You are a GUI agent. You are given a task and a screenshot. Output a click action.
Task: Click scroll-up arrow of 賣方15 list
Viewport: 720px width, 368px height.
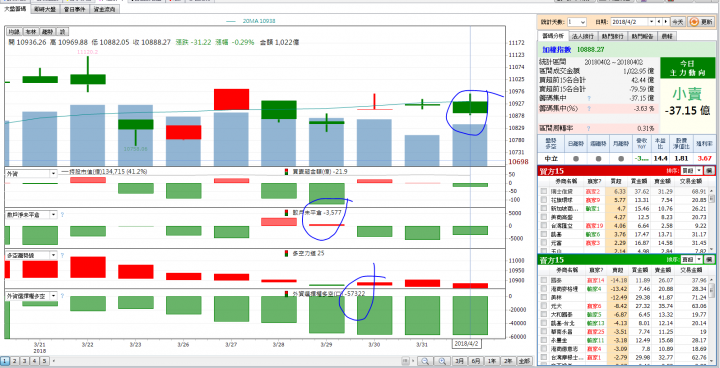(712, 279)
